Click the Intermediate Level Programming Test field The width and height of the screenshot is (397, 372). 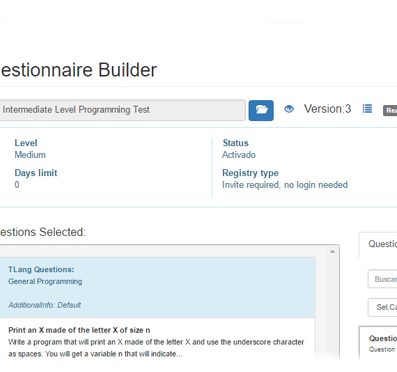(x=122, y=110)
